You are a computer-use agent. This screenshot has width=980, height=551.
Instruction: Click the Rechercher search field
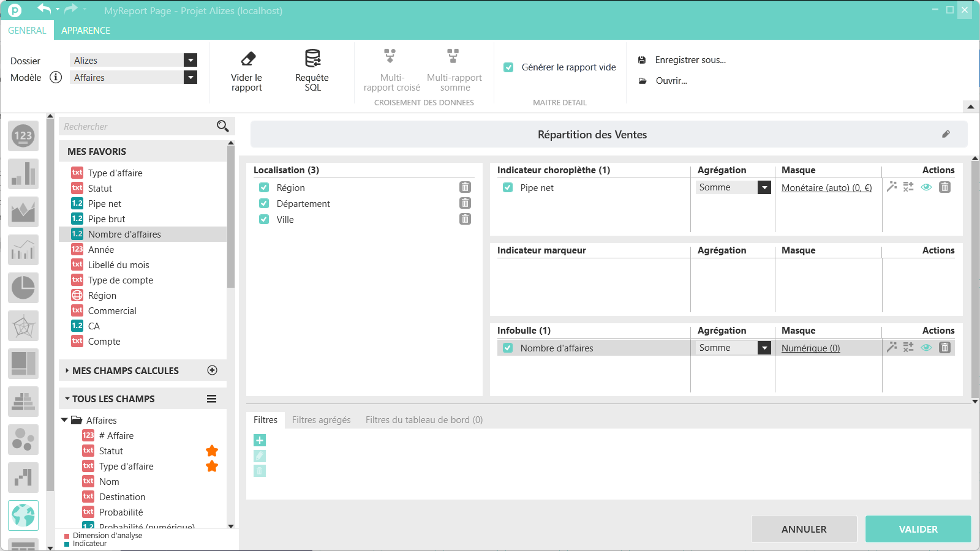point(138,127)
